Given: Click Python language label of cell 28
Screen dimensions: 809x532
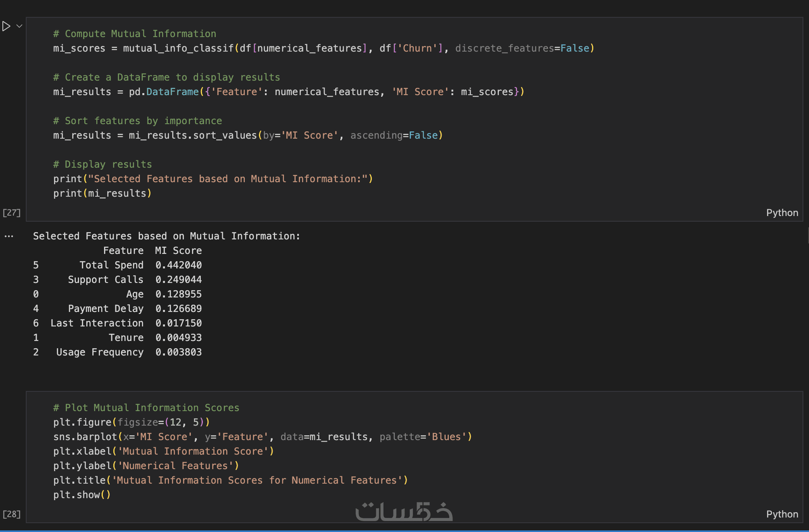Looking at the screenshot, I should [x=782, y=514].
